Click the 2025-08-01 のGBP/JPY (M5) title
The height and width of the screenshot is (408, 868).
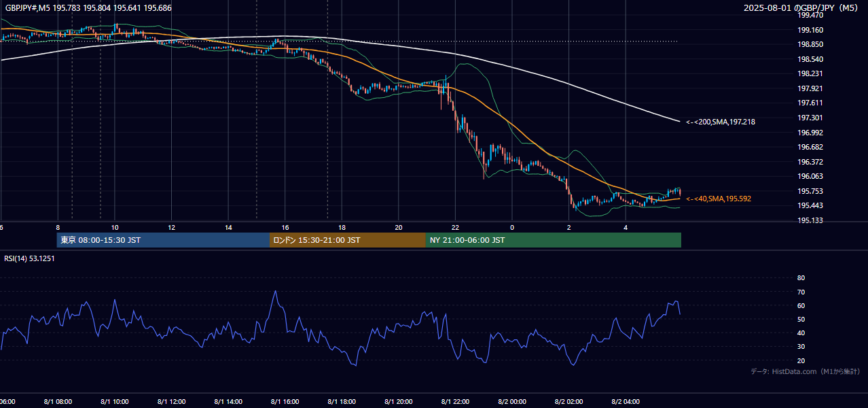[x=801, y=8]
